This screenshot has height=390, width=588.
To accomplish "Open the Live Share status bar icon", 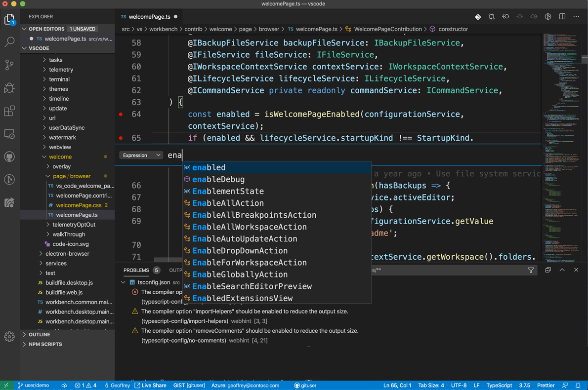I will tap(150, 385).
